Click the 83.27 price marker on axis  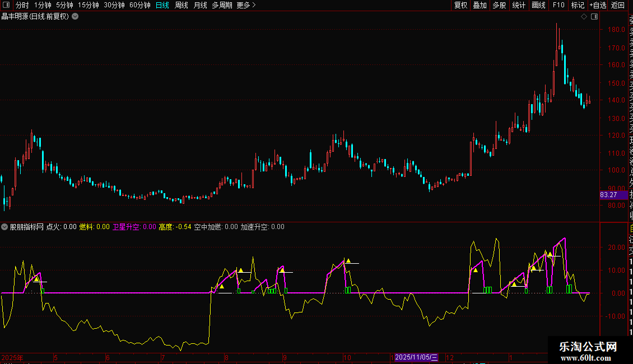(x=614, y=195)
